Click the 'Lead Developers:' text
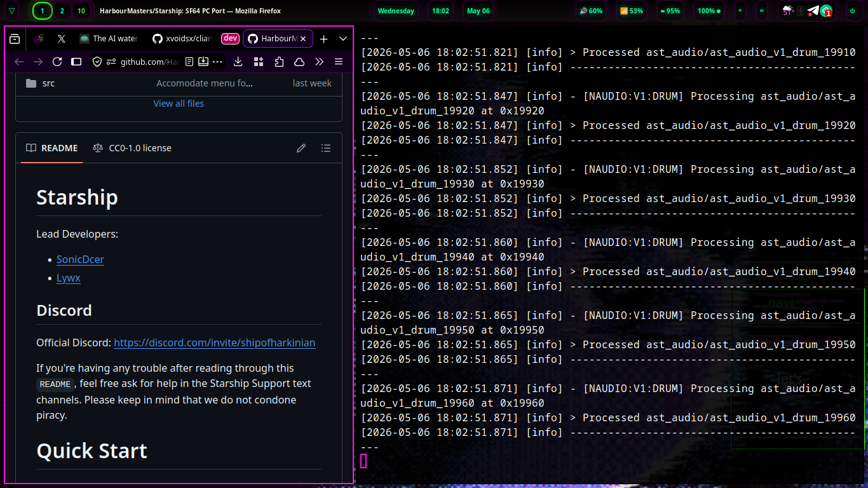This screenshot has width=868, height=488. coord(78,234)
